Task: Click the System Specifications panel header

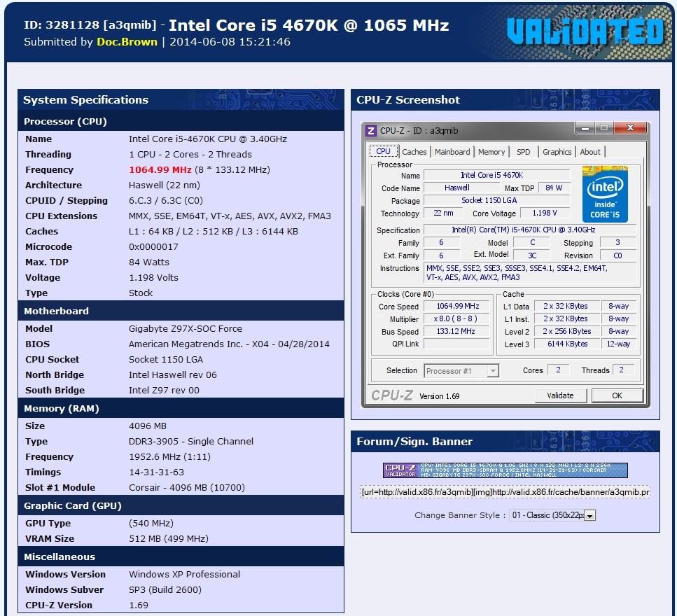Action: tap(181, 99)
